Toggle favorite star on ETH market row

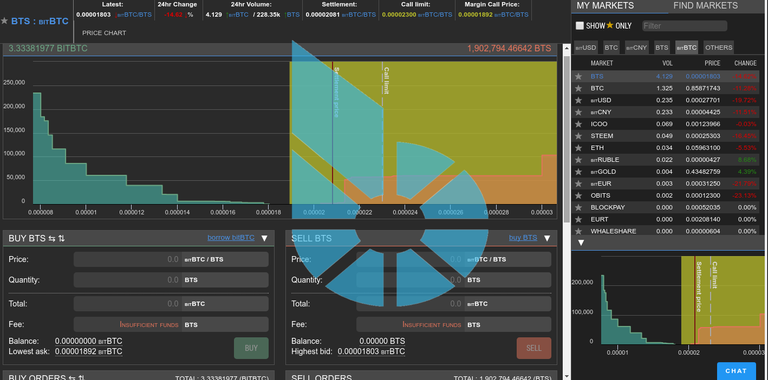578,148
